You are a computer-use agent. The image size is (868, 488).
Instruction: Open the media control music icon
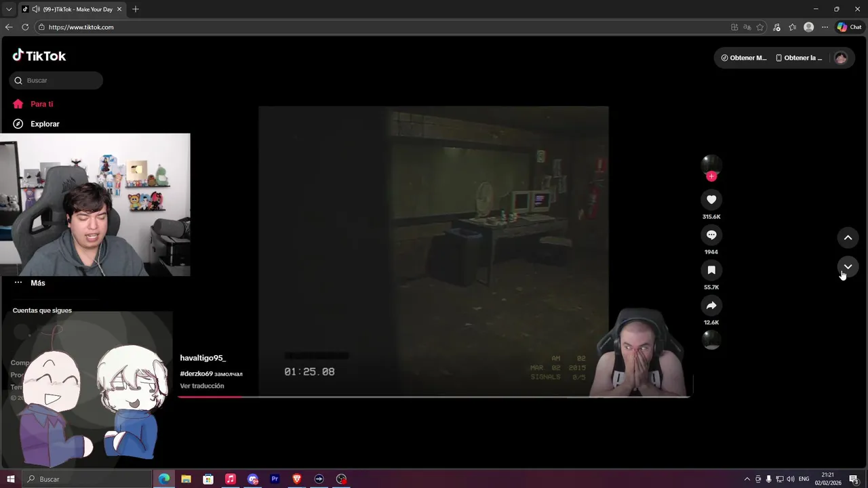coord(777,27)
